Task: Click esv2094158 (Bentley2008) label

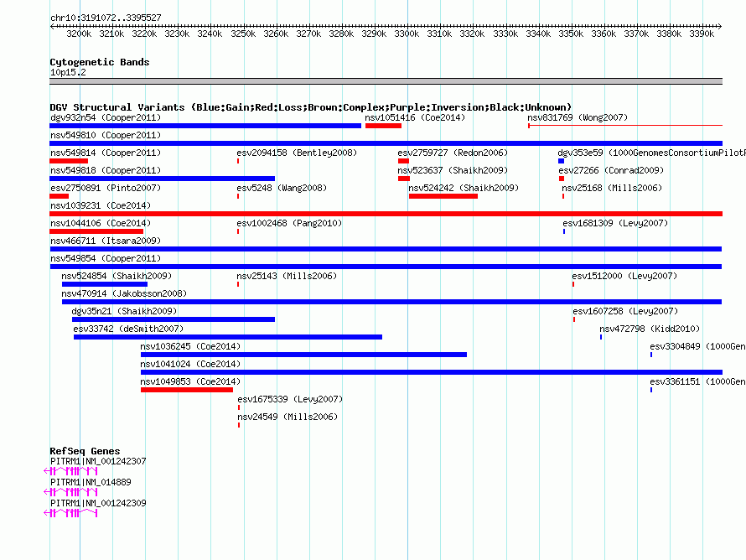Action: tap(297, 153)
